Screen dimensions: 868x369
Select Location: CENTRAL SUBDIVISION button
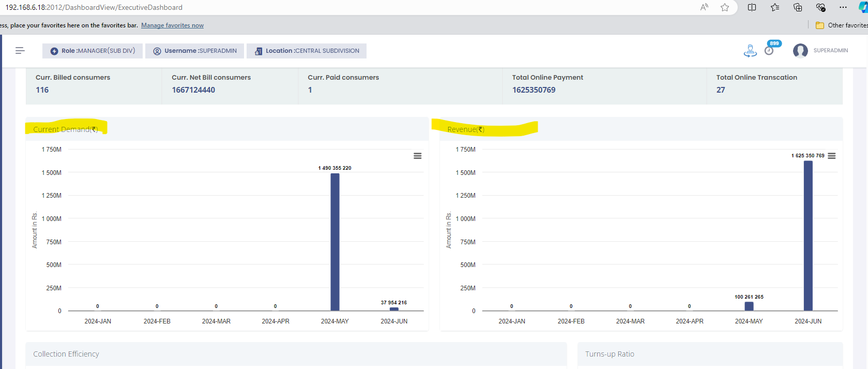coord(307,51)
